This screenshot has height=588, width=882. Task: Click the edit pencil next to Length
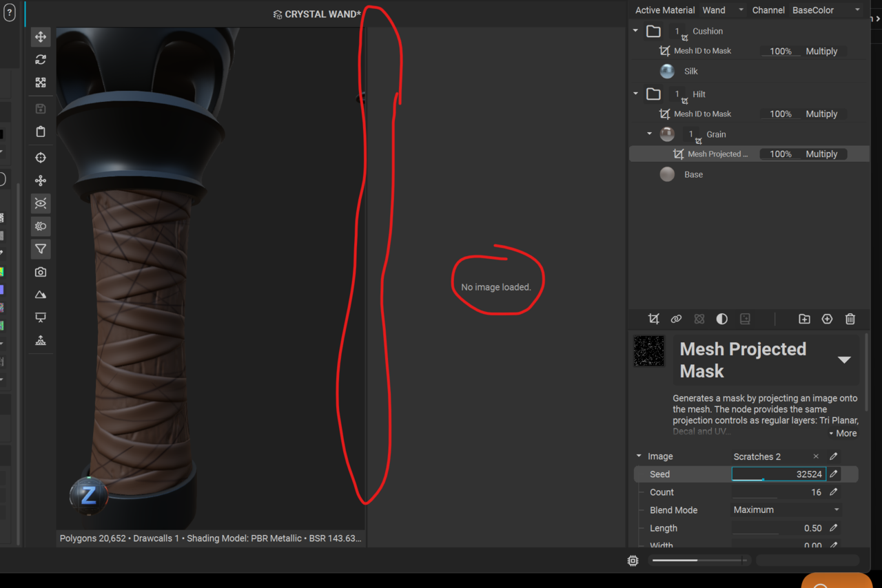834,528
